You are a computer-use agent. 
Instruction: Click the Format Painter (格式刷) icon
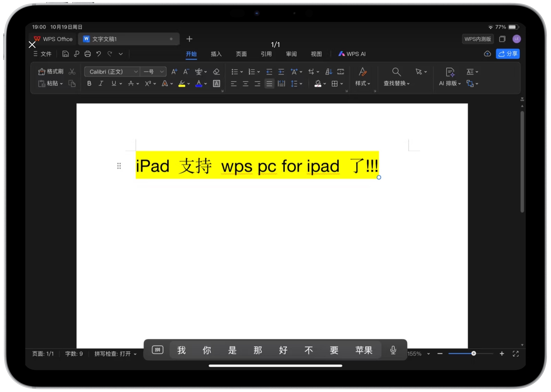pyautogui.click(x=42, y=72)
